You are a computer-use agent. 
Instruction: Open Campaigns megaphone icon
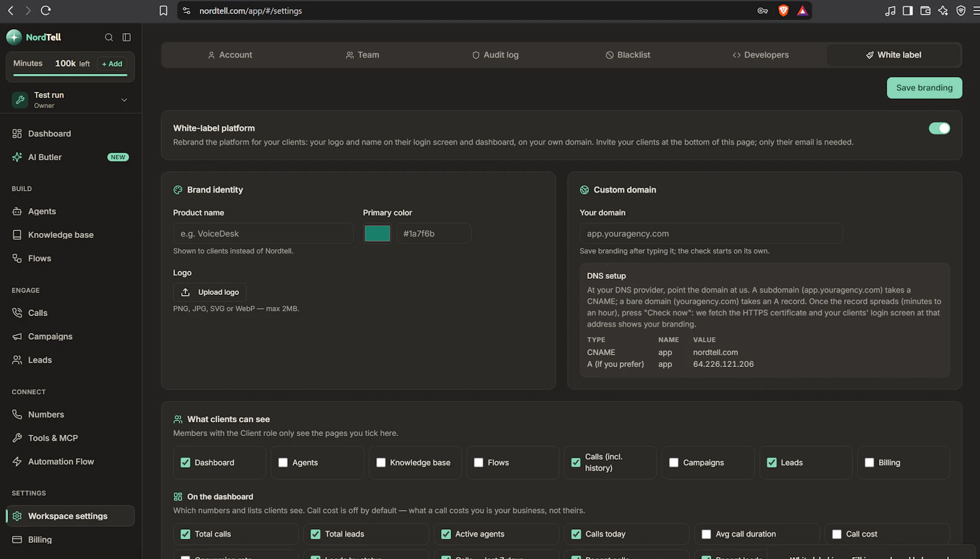click(17, 337)
